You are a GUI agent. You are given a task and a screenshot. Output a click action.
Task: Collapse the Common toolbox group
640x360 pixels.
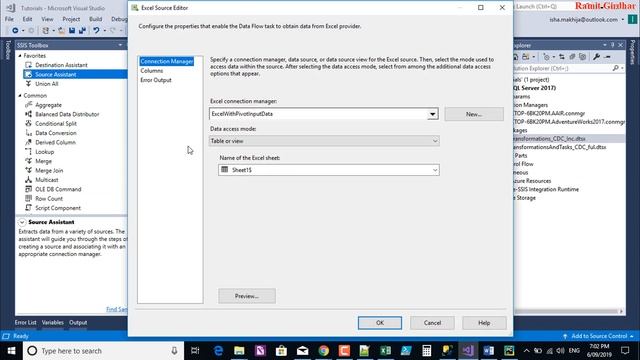[20, 96]
